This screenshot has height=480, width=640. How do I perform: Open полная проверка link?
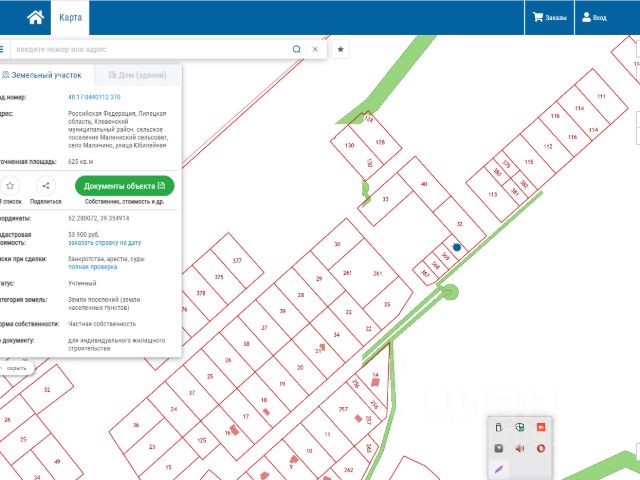tap(92, 267)
